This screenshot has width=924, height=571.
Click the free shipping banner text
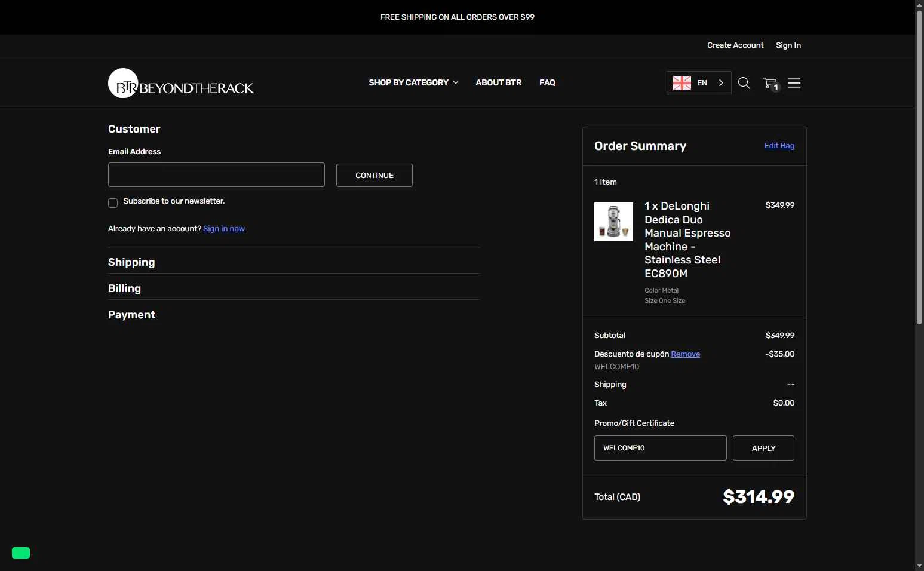tap(458, 17)
